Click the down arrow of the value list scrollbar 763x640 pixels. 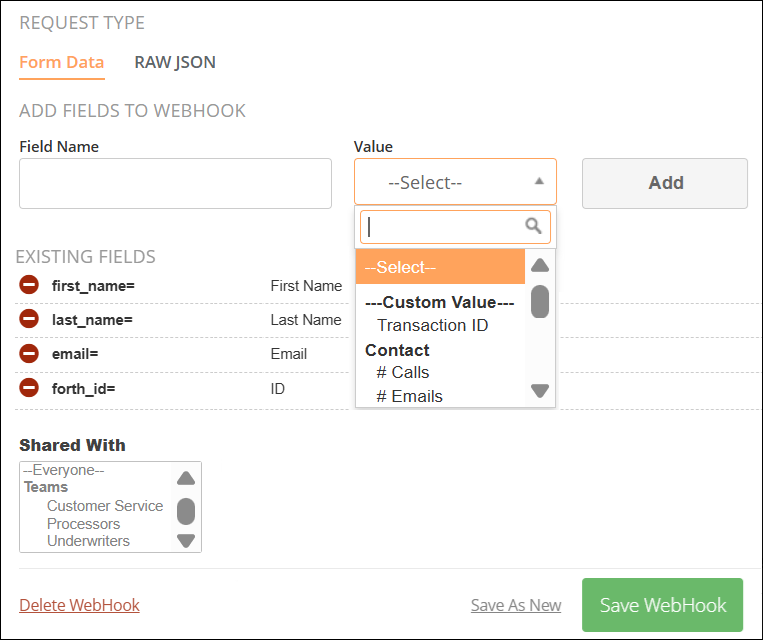540,391
